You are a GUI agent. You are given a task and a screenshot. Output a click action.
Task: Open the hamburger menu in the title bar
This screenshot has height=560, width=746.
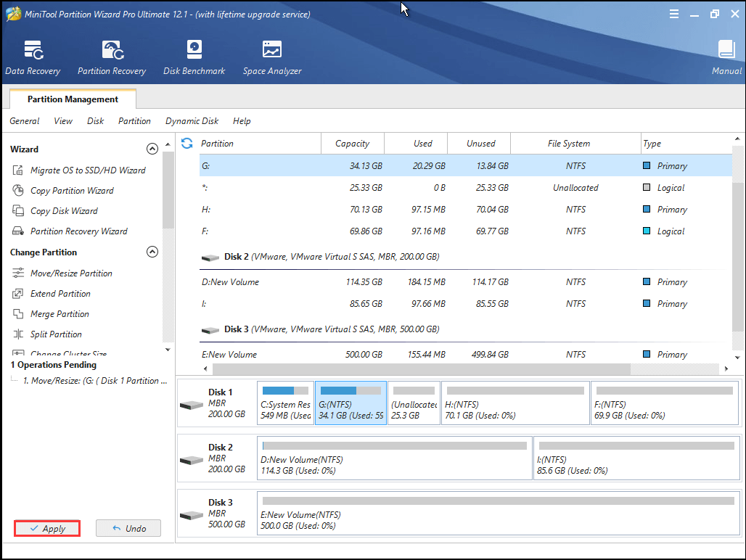point(673,14)
